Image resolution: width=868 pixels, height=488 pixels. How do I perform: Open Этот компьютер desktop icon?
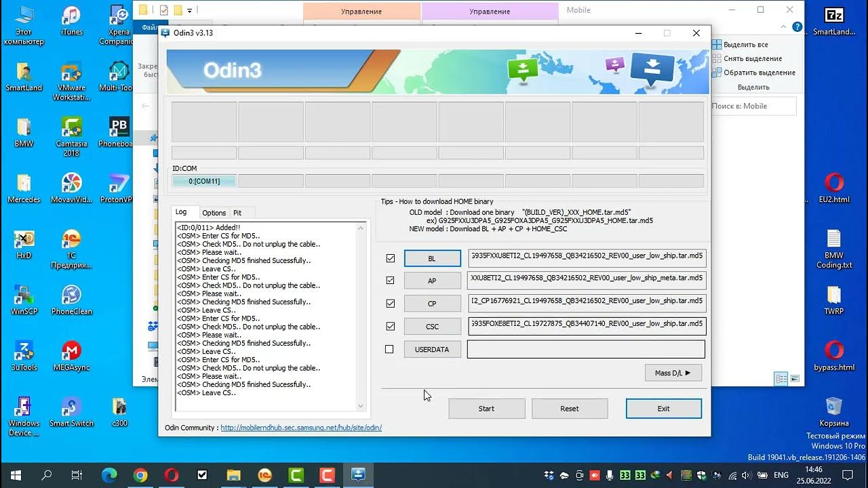pyautogui.click(x=24, y=25)
